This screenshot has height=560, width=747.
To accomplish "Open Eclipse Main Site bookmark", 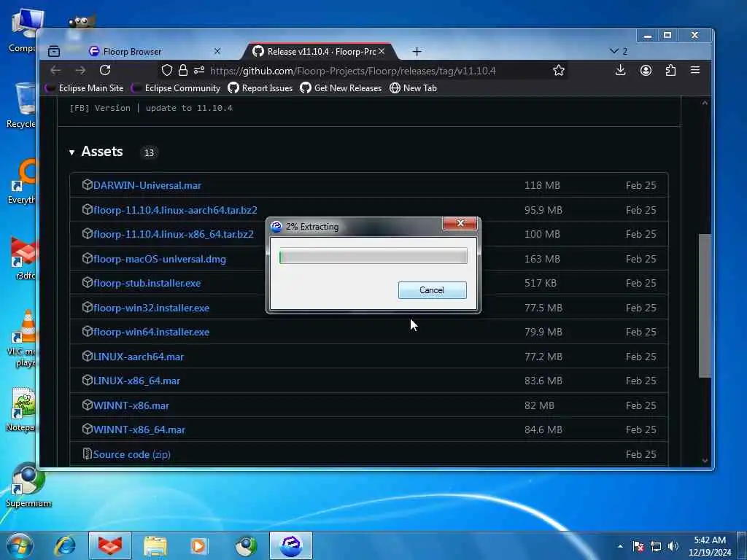I will [x=85, y=88].
